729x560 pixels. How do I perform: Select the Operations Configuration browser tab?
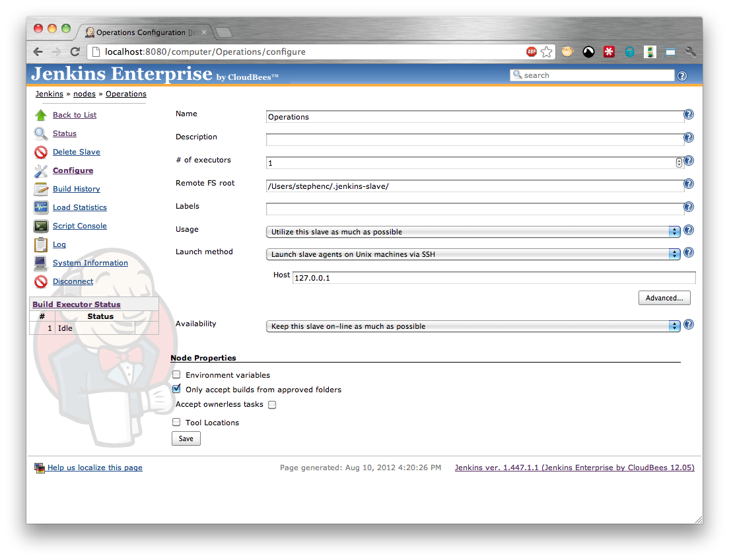pos(145,32)
